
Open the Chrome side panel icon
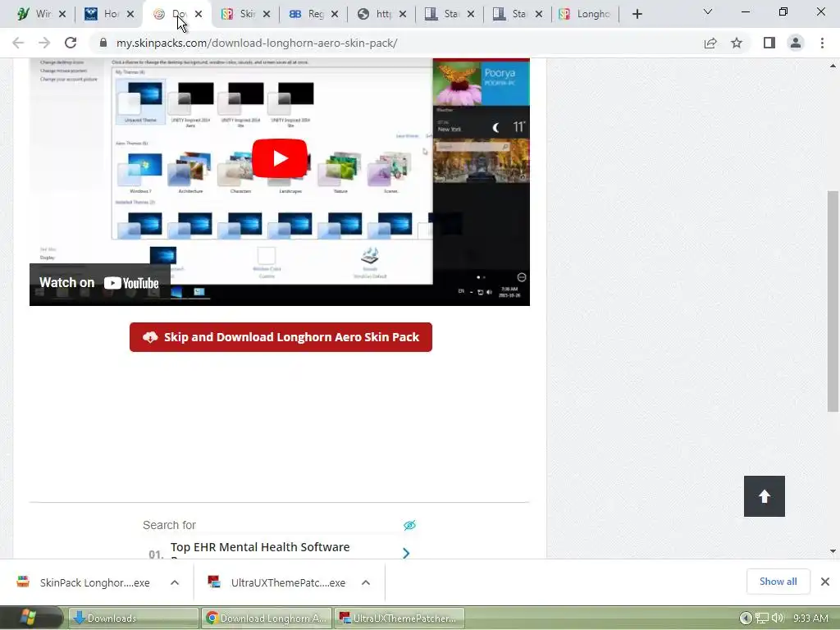(x=769, y=43)
